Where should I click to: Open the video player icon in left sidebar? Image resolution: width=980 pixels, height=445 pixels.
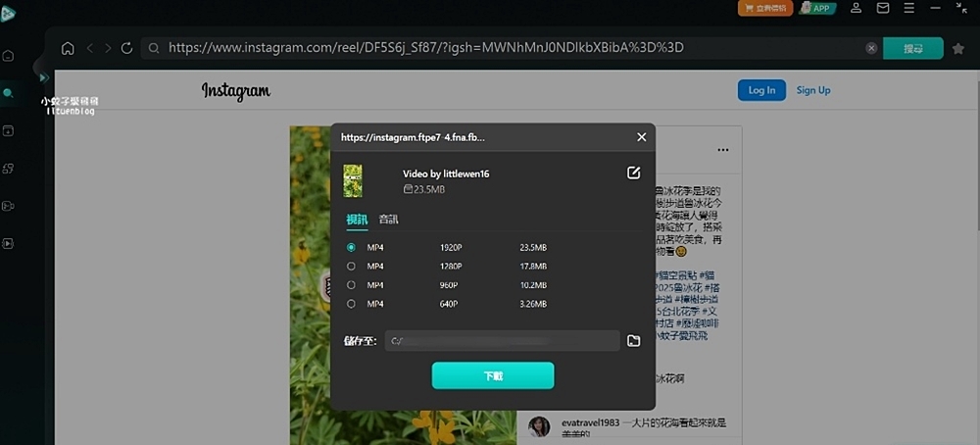8,243
